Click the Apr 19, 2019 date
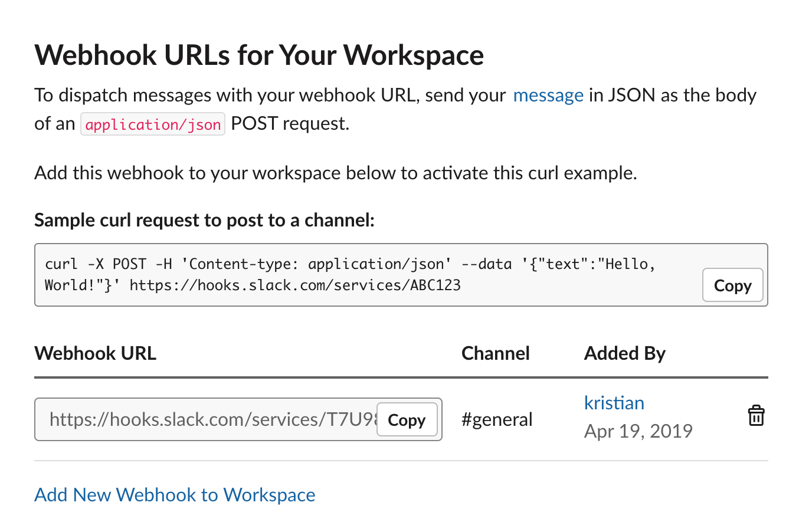Screen dimensions: 799x532 (638, 431)
